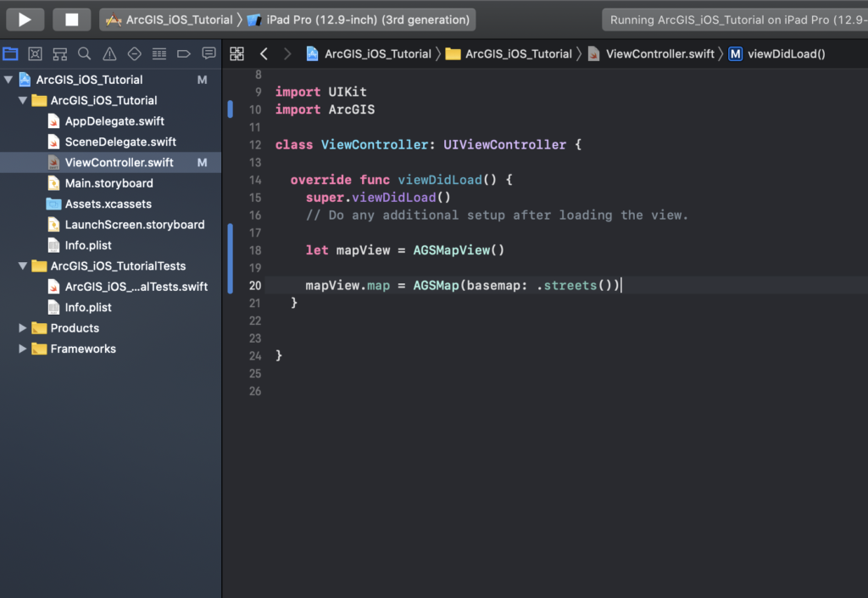Open the Breakpoint navigator
868x598 pixels.
pos(183,53)
